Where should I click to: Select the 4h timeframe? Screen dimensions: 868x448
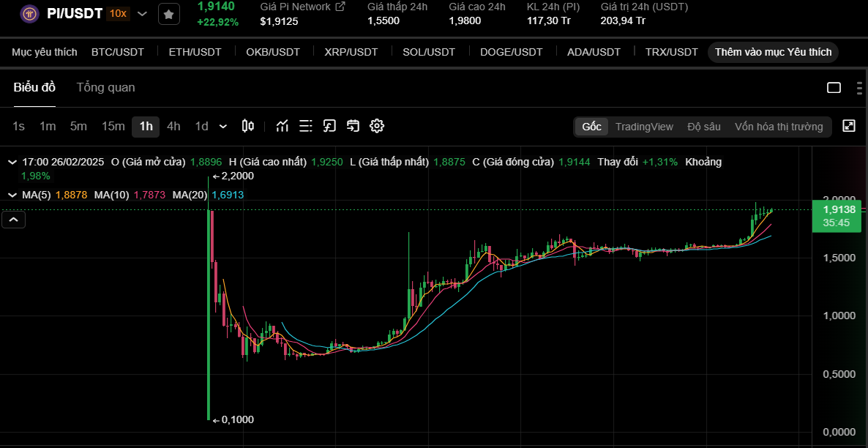[x=173, y=125]
